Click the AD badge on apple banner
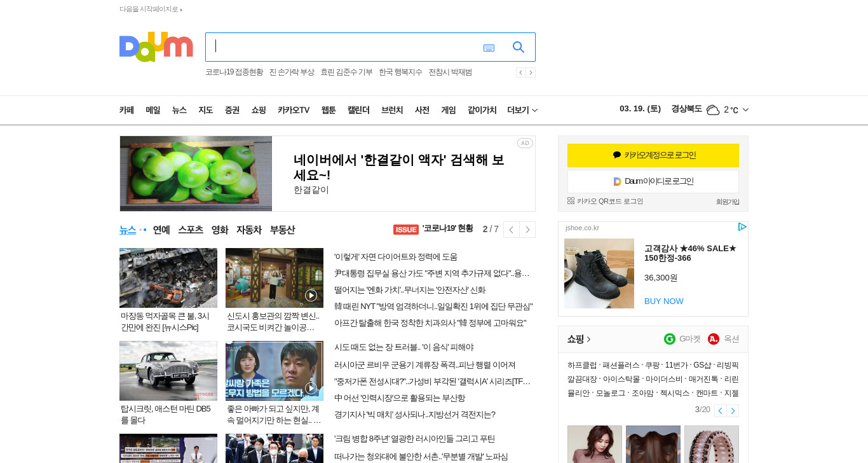Image resolution: width=868 pixels, height=463 pixels. tap(525, 143)
